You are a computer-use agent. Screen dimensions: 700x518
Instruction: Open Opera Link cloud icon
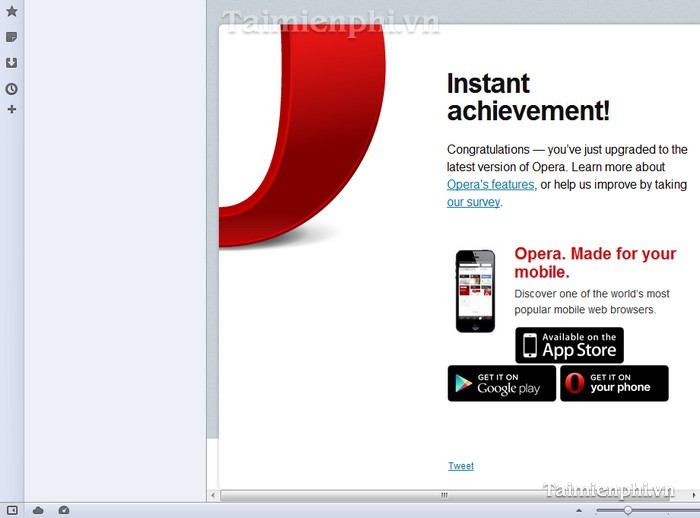38,510
